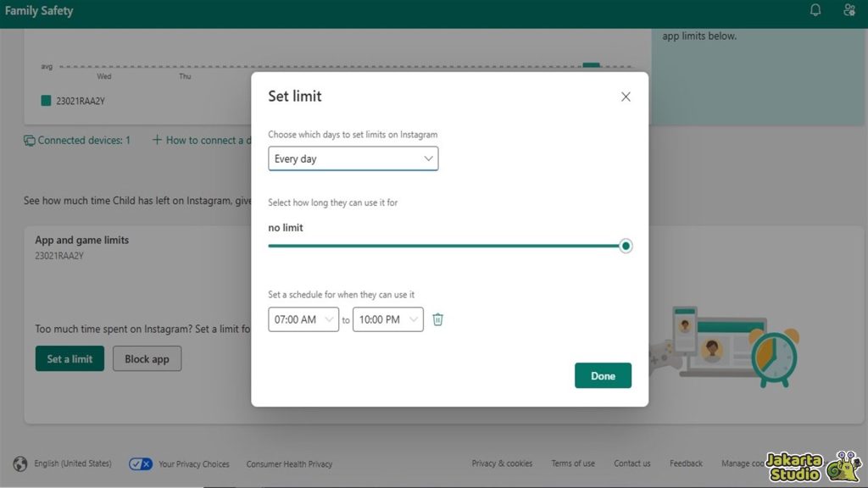
Task: Click the 23021RAA2Y device legend square
Action: point(46,101)
